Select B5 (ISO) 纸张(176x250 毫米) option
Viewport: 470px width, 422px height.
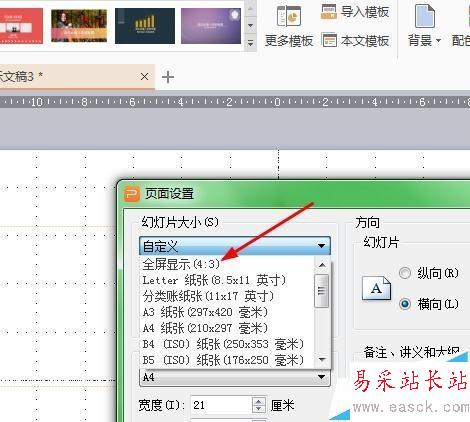point(227,360)
